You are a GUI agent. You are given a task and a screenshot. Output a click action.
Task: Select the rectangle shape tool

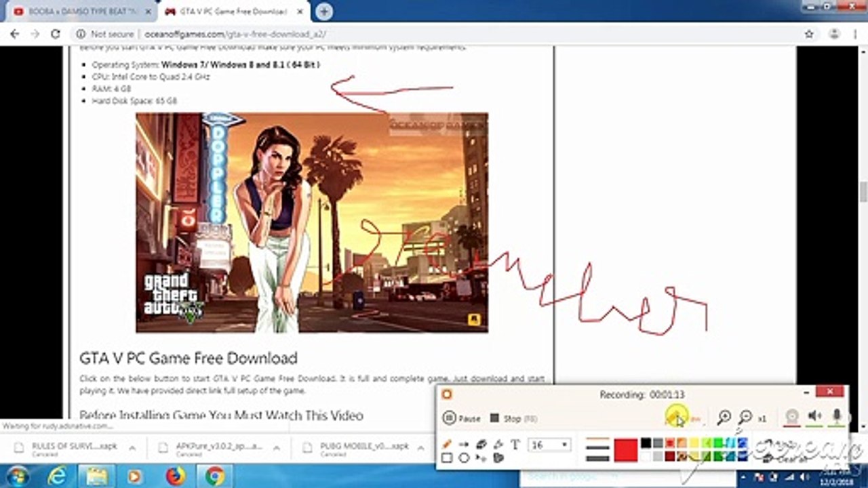[447, 458]
